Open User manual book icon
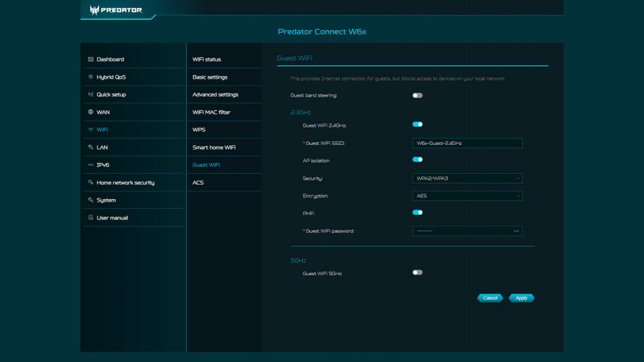The width and height of the screenshot is (644, 362). tap(89, 217)
